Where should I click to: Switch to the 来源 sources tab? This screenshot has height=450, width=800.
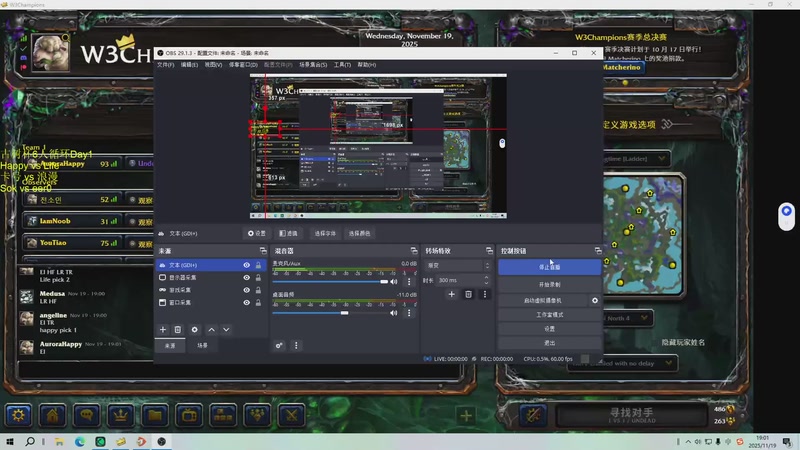click(170, 345)
